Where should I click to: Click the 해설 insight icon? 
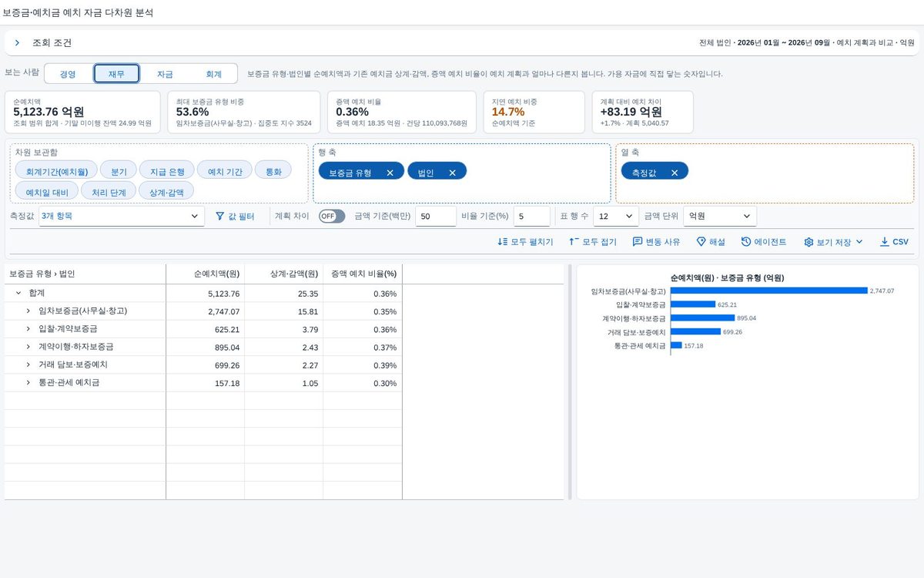pyautogui.click(x=701, y=242)
